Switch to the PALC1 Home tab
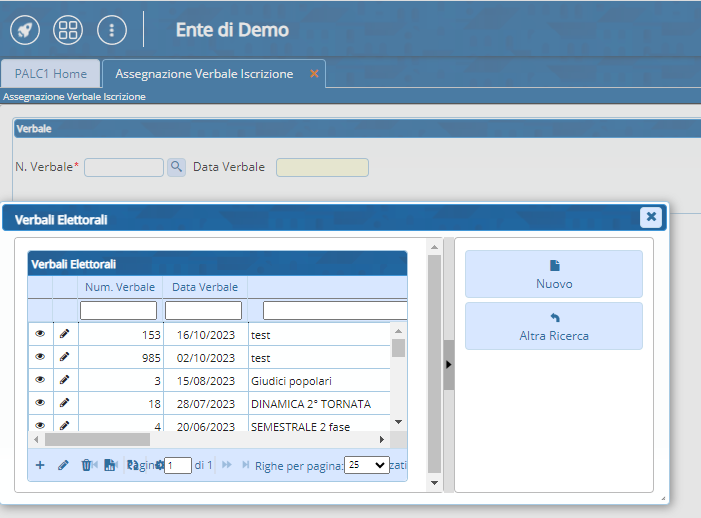The height and width of the screenshot is (518, 701). [x=50, y=74]
